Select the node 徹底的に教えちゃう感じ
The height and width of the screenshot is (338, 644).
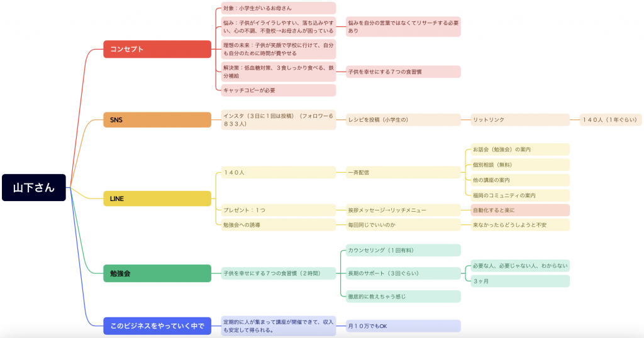pyautogui.click(x=403, y=297)
